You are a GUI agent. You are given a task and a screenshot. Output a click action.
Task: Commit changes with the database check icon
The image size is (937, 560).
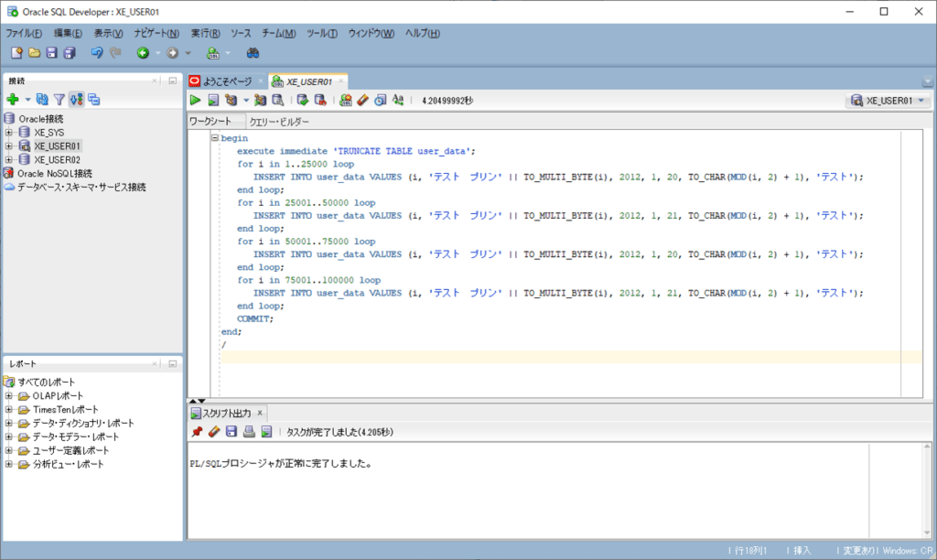[302, 101]
